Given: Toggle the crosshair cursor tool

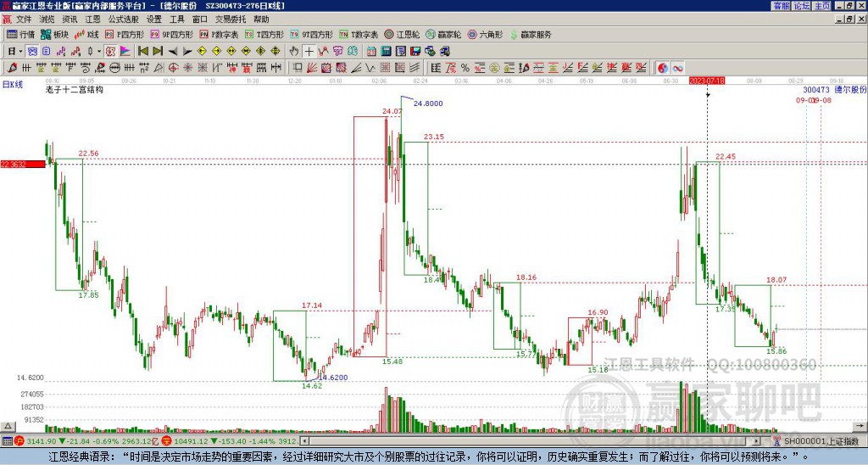Looking at the screenshot, I should [x=309, y=52].
